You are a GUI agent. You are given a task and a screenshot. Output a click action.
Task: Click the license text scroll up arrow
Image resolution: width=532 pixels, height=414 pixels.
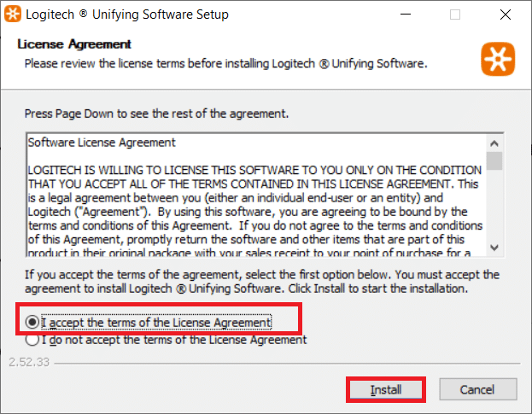pyautogui.click(x=494, y=143)
